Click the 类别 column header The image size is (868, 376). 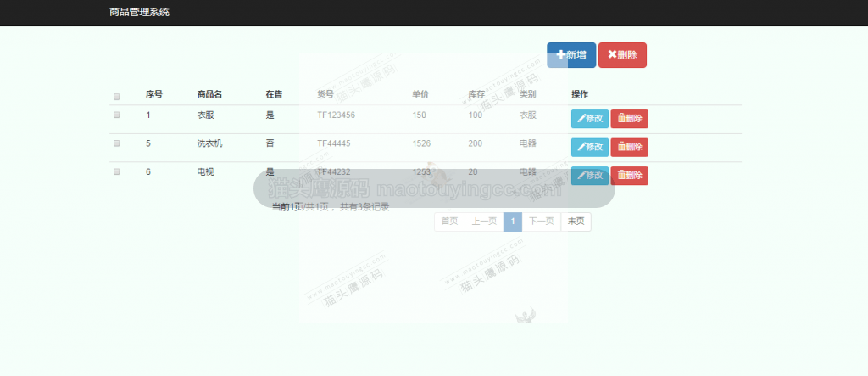point(527,94)
